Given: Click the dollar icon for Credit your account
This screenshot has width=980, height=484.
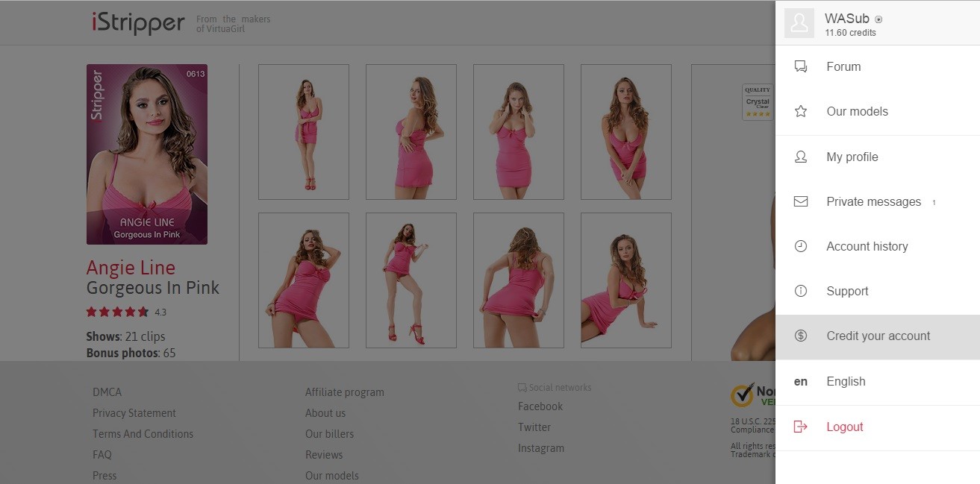Looking at the screenshot, I should click(801, 336).
